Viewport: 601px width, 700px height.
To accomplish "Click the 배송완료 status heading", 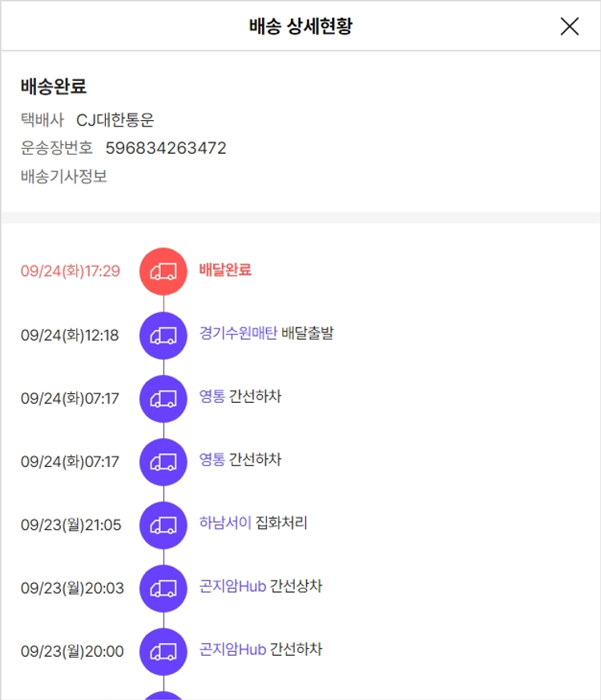I will (x=54, y=86).
